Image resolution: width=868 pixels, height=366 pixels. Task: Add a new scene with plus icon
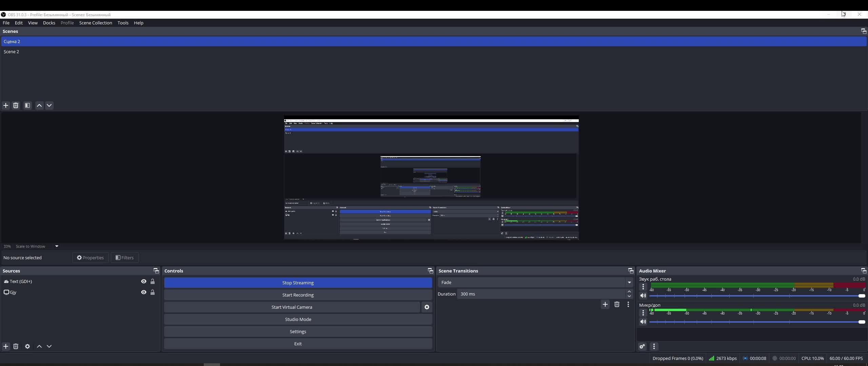(x=6, y=105)
